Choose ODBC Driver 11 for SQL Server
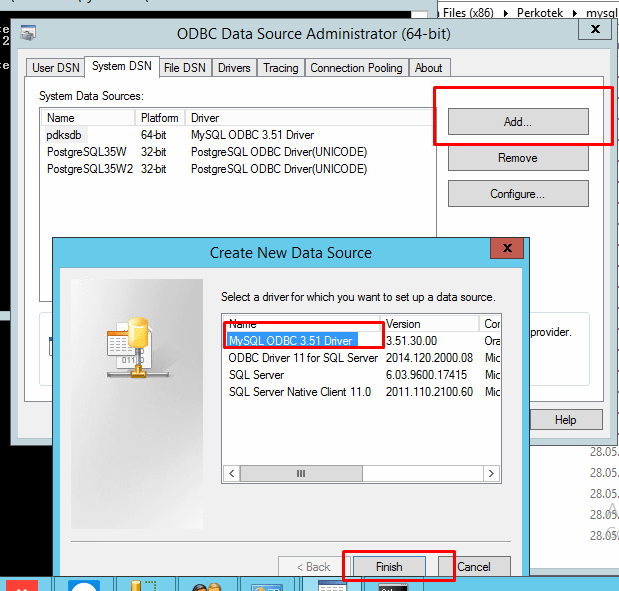This screenshot has width=619, height=591. (x=303, y=358)
